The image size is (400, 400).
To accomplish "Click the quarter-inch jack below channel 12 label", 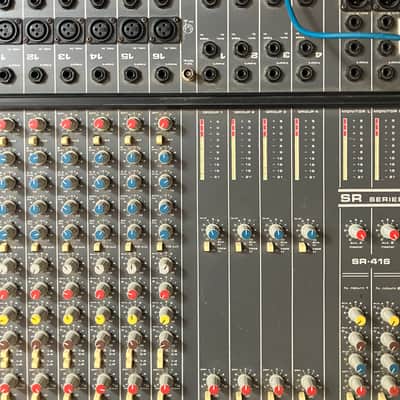I will click(x=37, y=75).
